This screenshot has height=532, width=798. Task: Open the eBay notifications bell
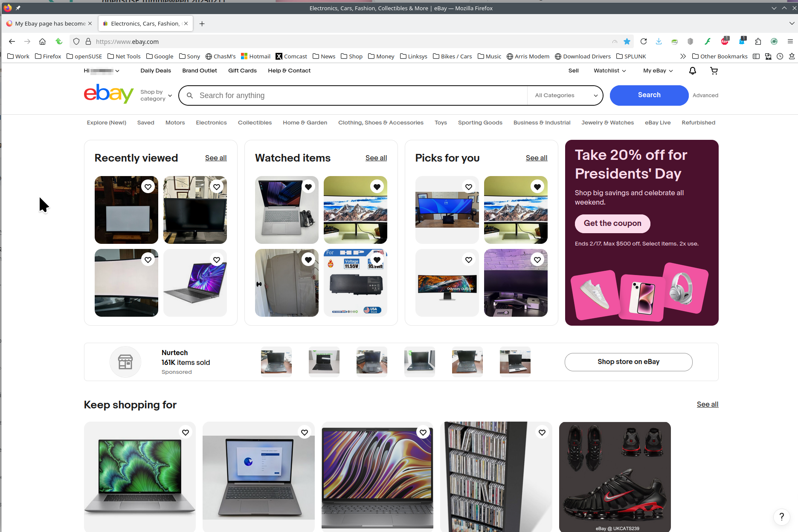click(692, 71)
